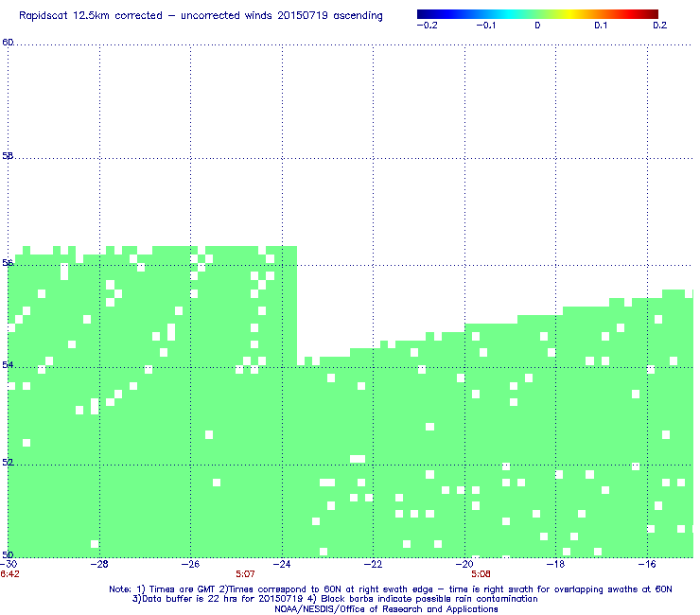Click latitude label '60'
Viewport: 700px width, 615px height.
(x=8, y=43)
